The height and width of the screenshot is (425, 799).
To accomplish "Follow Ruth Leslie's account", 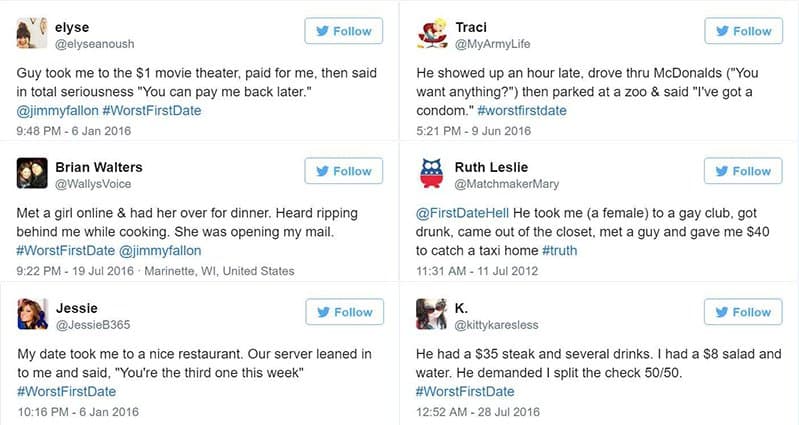I will coord(743,171).
